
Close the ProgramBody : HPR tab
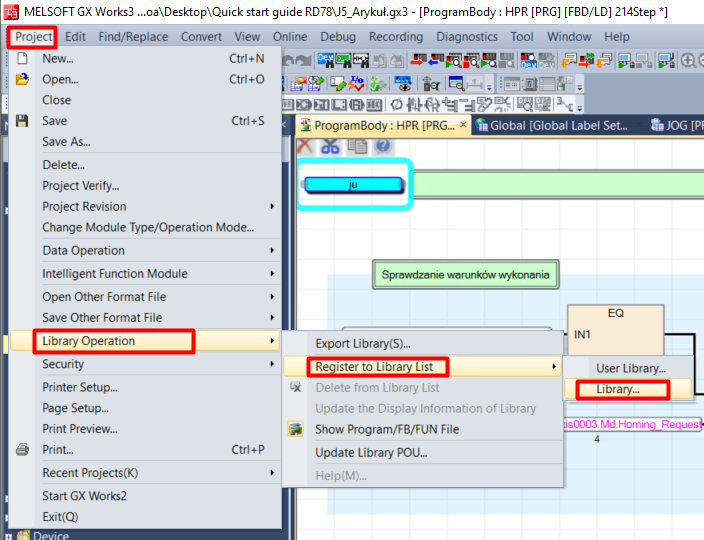463,124
